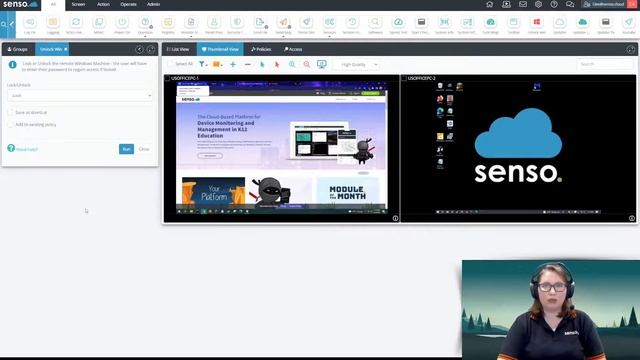Click the red pointer control icon
Screen dimensions: 640x360
point(277,64)
